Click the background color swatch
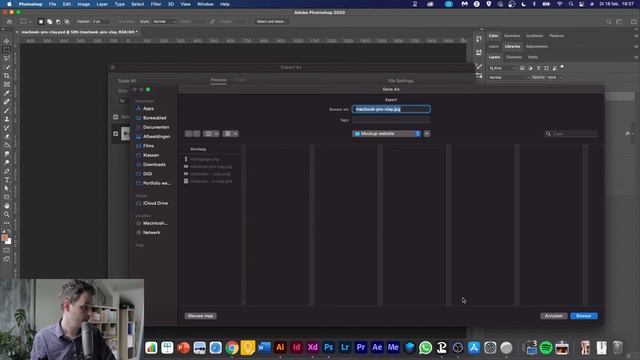This screenshot has height=360, width=640. click(9, 241)
